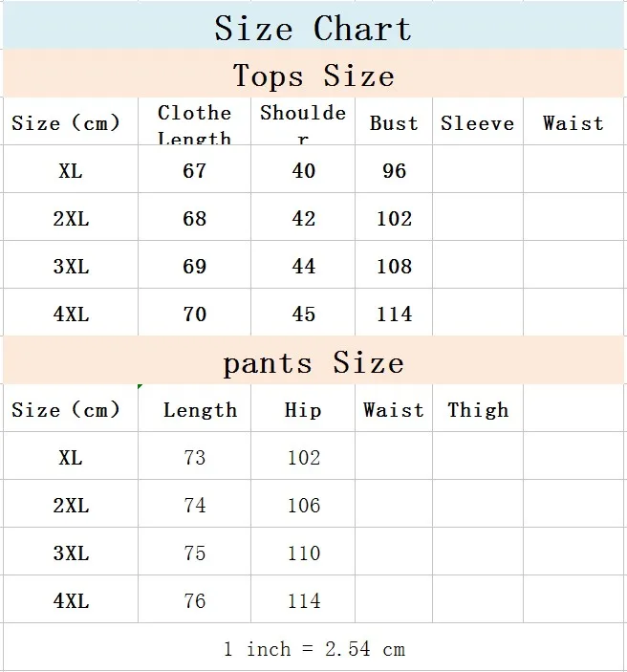This screenshot has width=627, height=672.
Task: Click the Size Chart title cell
Action: point(313,25)
